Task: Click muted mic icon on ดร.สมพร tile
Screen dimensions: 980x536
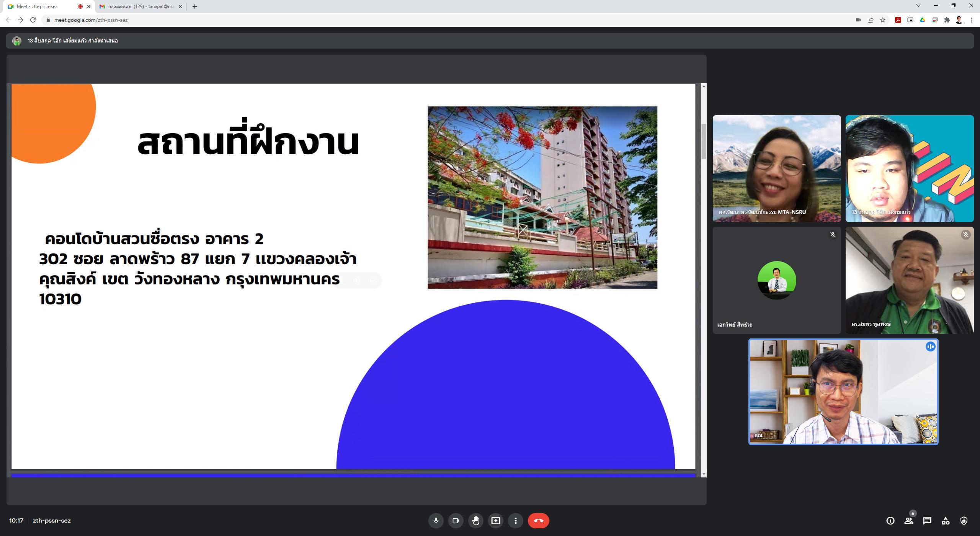Action: tap(966, 235)
